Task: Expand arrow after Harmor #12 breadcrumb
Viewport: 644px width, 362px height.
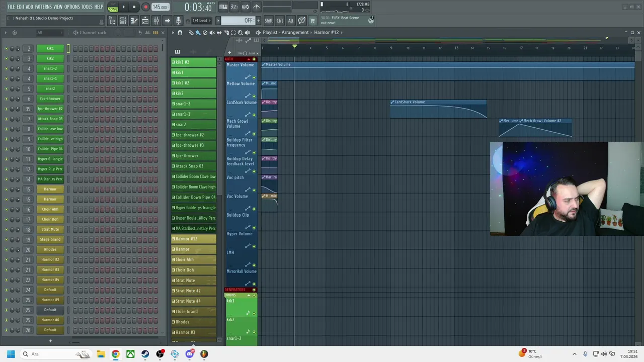Action: tap(342, 32)
